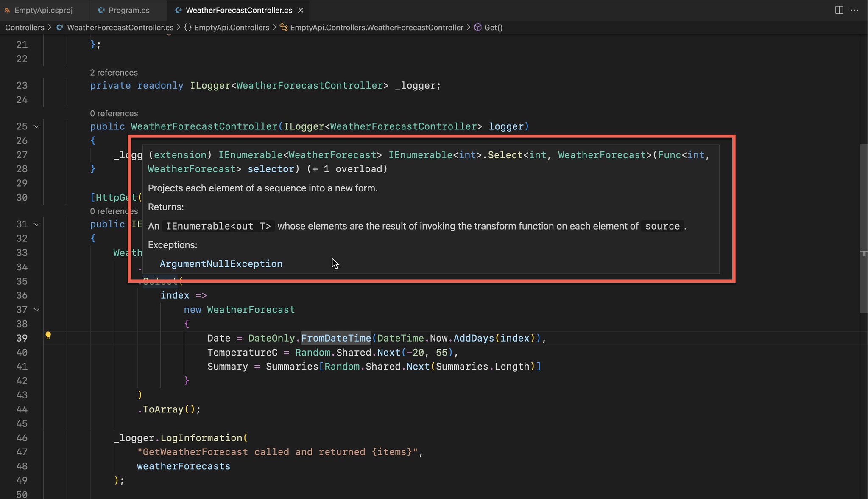The height and width of the screenshot is (499, 868).
Task: Open the '2 references' CodeLens link
Action: point(114,73)
